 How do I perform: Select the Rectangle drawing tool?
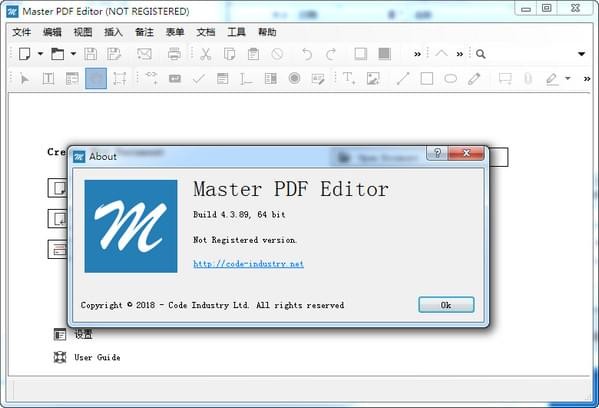click(x=426, y=79)
